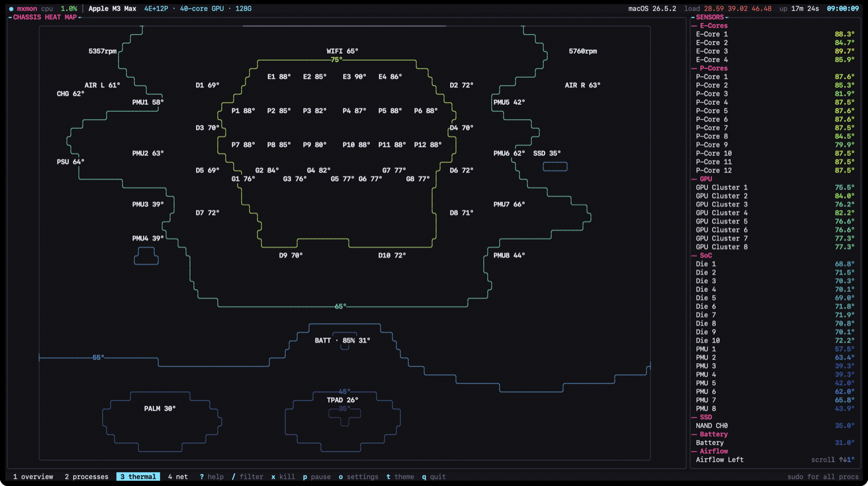868x486 pixels.
Task: Click the PMU8 44° label
Action: (509, 255)
